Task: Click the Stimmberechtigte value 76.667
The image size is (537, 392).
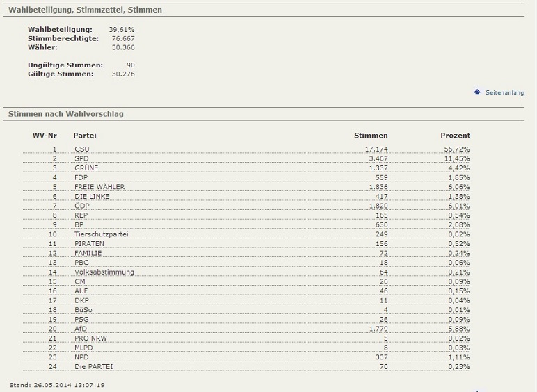Action: pos(123,39)
